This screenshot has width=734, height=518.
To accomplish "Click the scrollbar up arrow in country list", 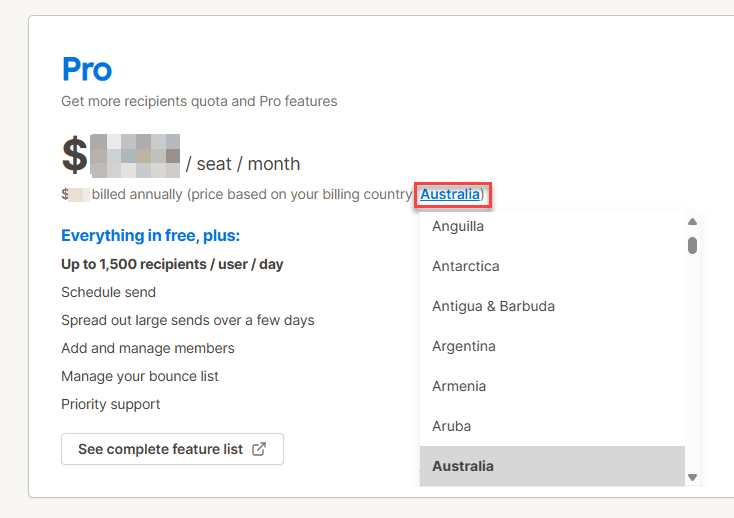I will (692, 222).
